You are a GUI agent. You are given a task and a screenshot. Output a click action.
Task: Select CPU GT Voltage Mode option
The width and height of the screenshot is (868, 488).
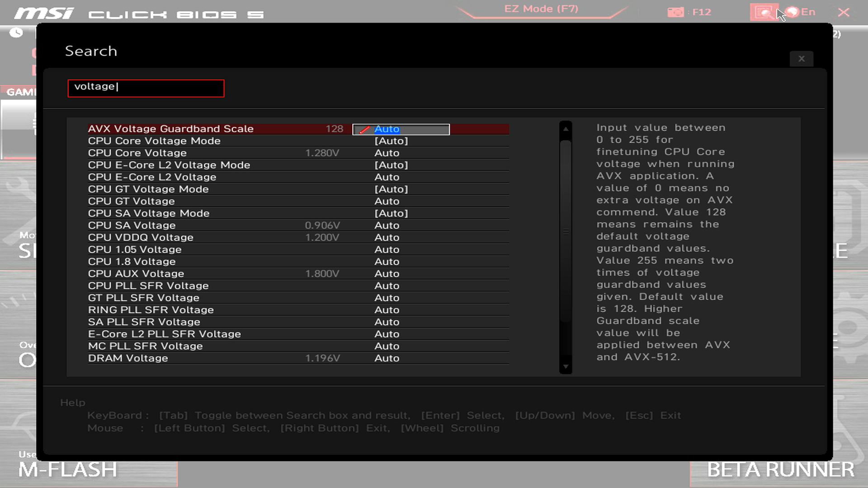coord(148,189)
